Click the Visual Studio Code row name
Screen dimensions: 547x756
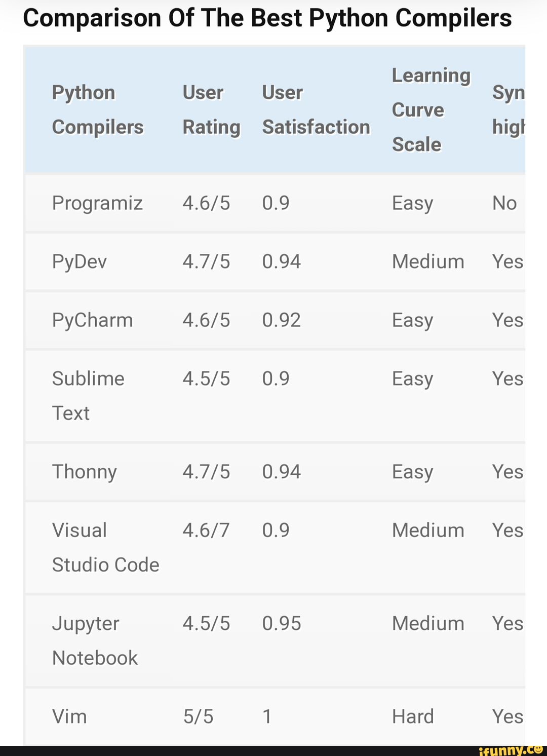[x=105, y=547]
